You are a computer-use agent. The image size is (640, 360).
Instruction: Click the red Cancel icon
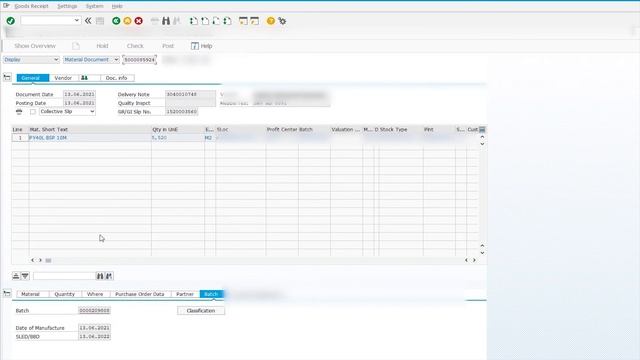[139, 21]
